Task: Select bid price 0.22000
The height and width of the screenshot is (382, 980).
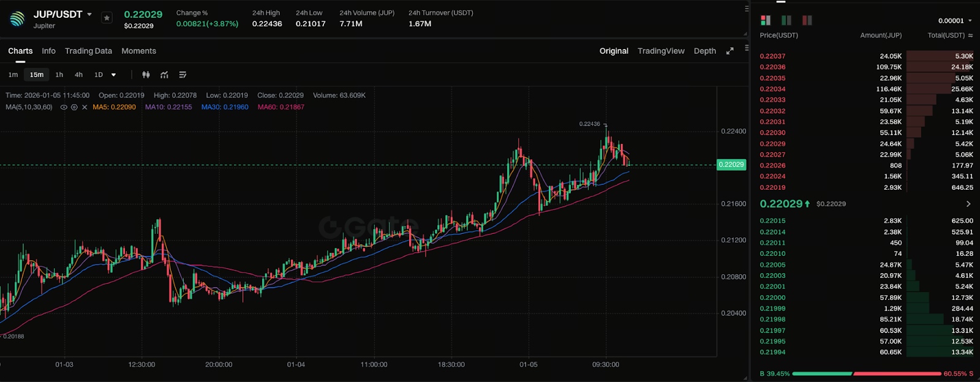Action: (x=772, y=298)
